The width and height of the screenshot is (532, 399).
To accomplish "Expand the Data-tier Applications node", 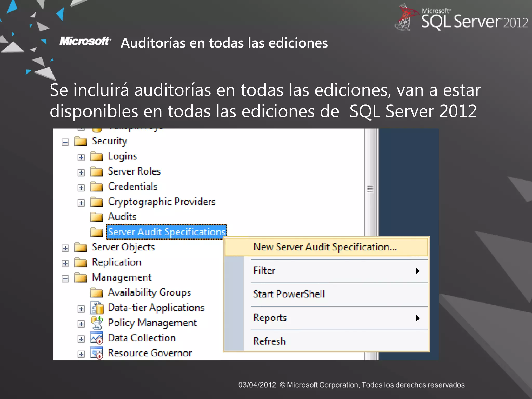I will (x=81, y=309).
